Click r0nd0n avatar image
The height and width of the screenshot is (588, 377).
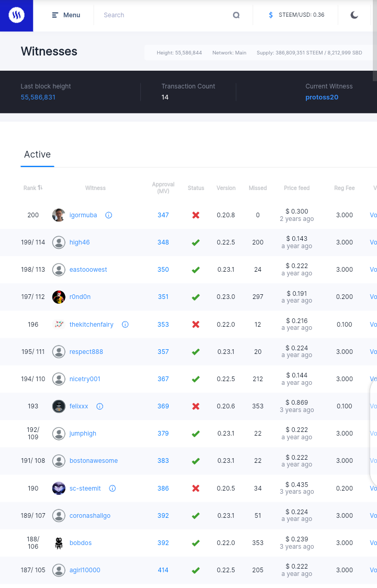[59, 297]
